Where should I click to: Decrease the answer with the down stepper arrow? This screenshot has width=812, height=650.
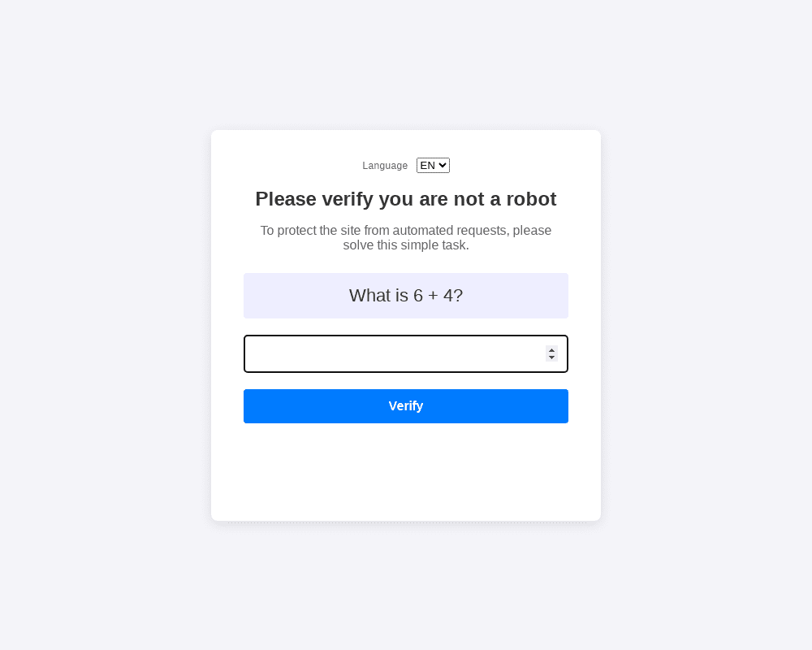pos(551,358)
